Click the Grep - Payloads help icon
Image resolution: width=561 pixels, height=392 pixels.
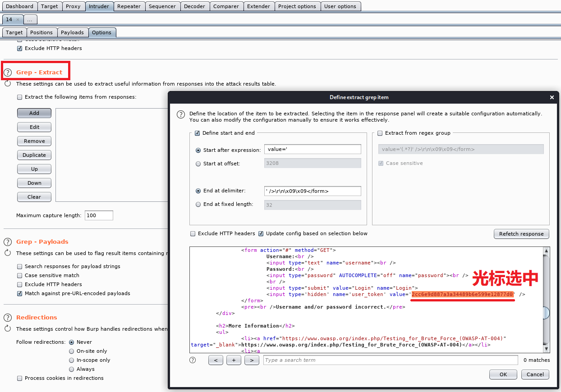8,242
